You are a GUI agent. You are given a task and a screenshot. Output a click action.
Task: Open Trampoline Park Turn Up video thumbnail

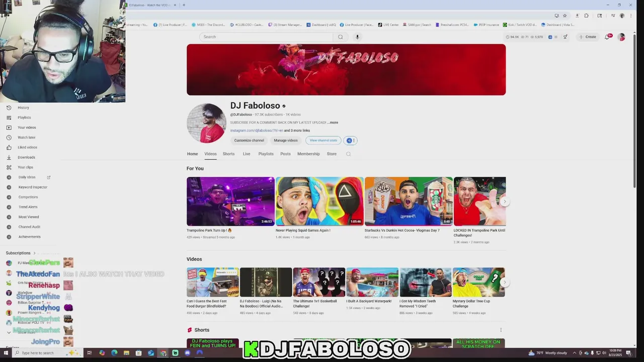(x=230, y=201)
